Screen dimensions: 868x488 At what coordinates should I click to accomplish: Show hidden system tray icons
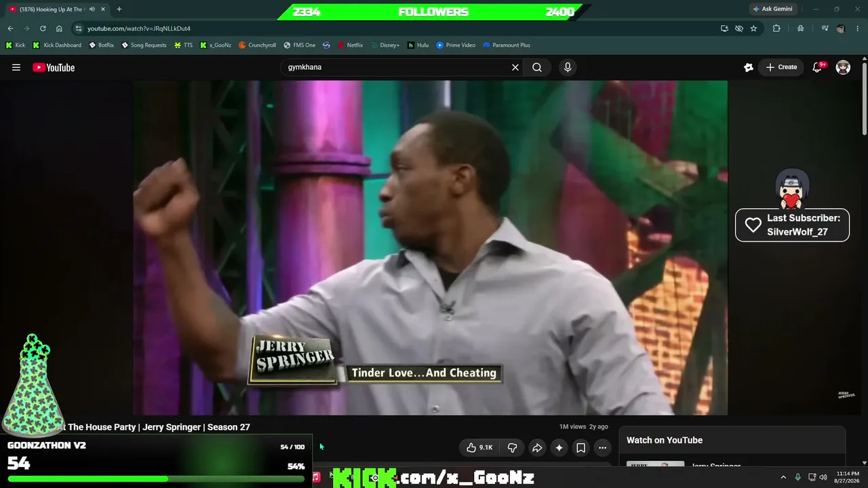(783, 477)
